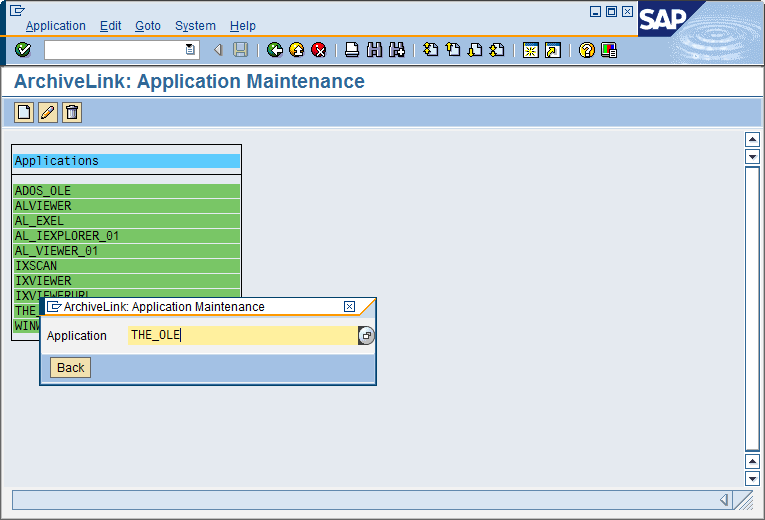This screenshot has width=765, height=520.
Task: Open the command field history dropdown
Action: pyautogui.click(x=190, y=50)
